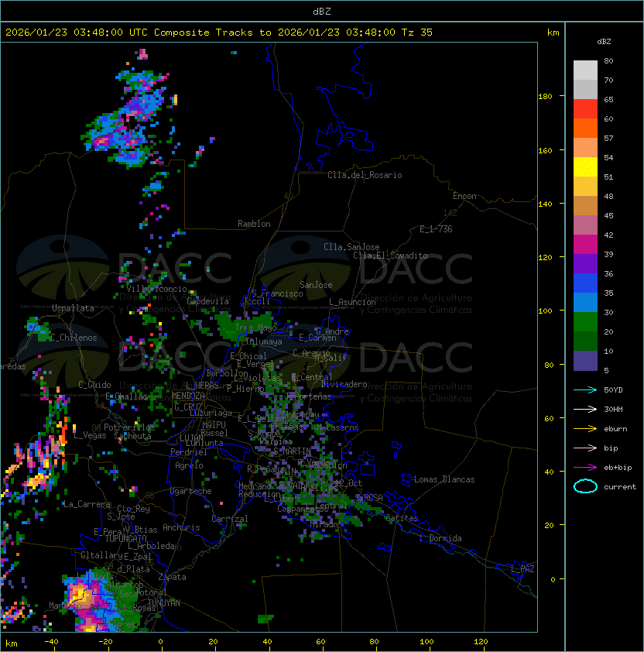Click the 'L_Dormida' map label
644x652 pixels.
click(x=440, y=538)
